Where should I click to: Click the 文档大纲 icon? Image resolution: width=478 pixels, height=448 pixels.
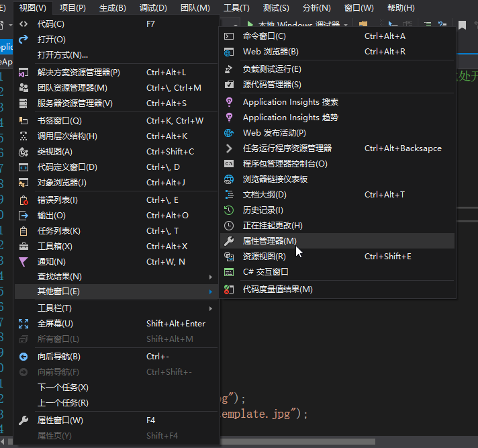pyautogui.click(x=229, y=195)
